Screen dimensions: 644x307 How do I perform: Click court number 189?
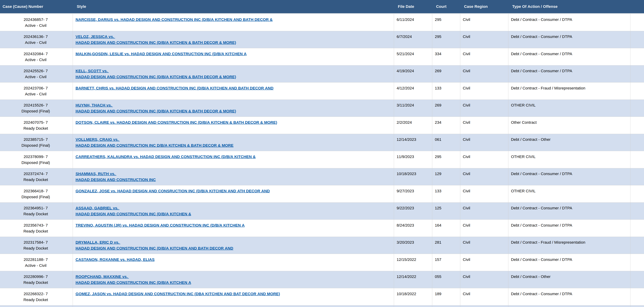438,294
